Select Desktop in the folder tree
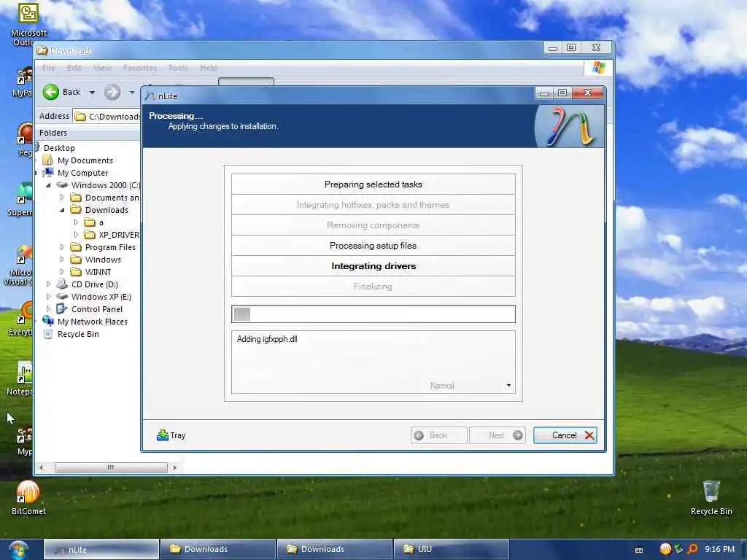Image resolution: width=747 pixels, height=560 pixels. point(59,148)
